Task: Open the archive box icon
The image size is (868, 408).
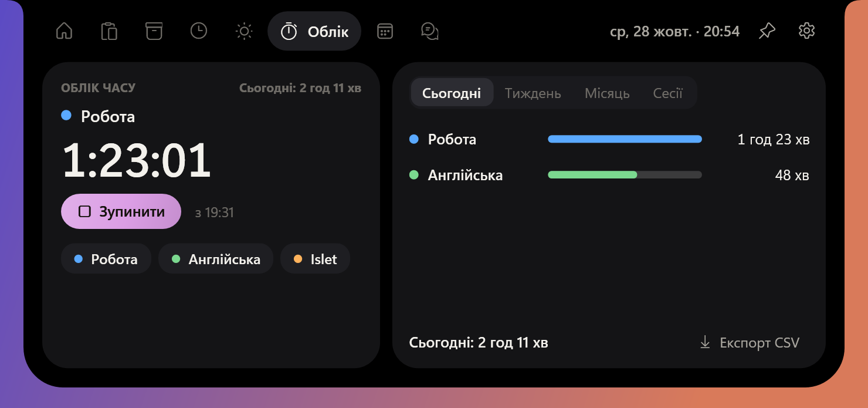Action: coord(154,31)
